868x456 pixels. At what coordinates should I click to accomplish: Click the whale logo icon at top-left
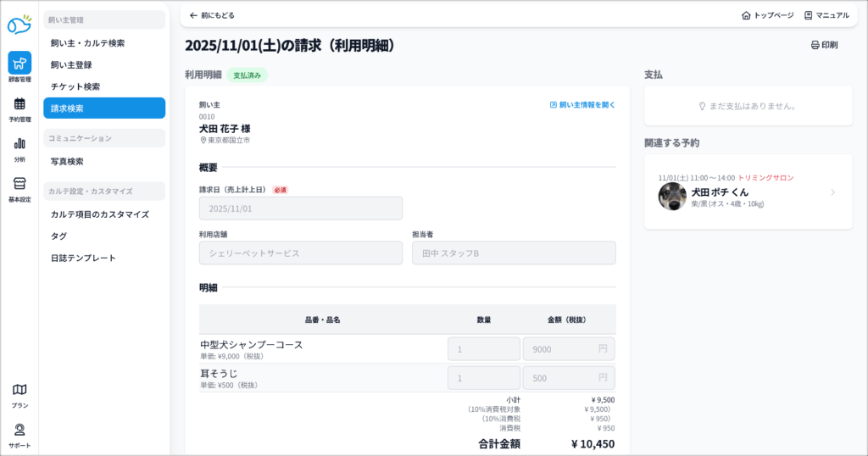(19, 25)
